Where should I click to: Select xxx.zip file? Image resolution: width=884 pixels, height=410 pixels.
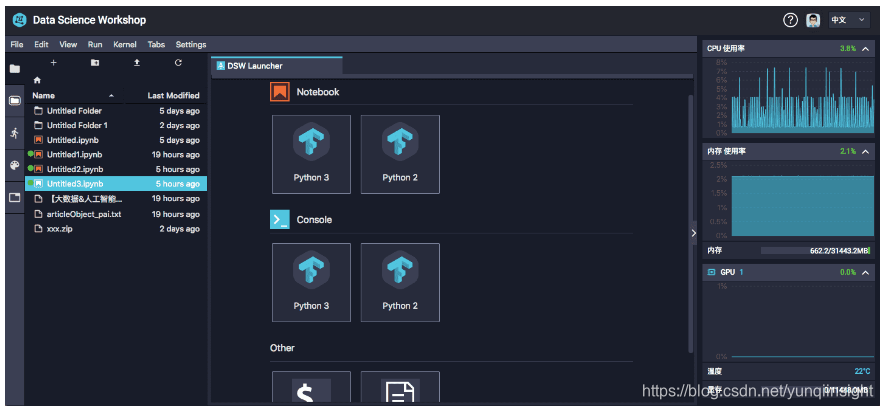coord(116,229)
